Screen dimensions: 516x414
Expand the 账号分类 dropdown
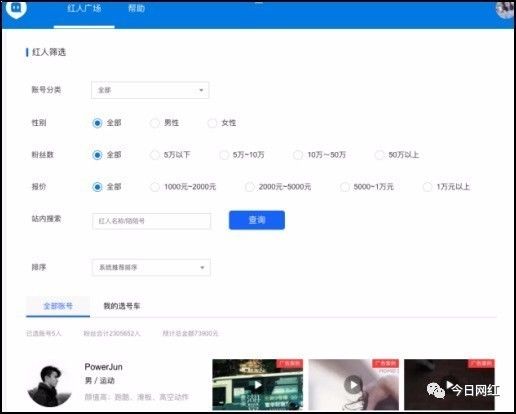(150, 90)
